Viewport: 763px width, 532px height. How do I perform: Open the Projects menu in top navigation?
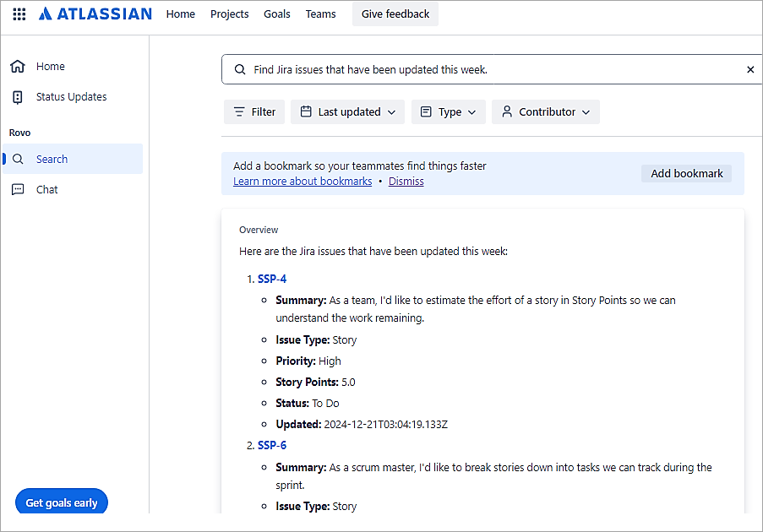coord(229,14)
